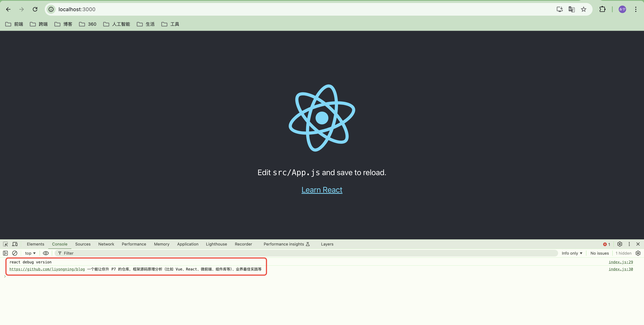644x325 pixels.
Task: Open the index.js:29 source link
Action: pyautogui.click(x=621, y=262)
